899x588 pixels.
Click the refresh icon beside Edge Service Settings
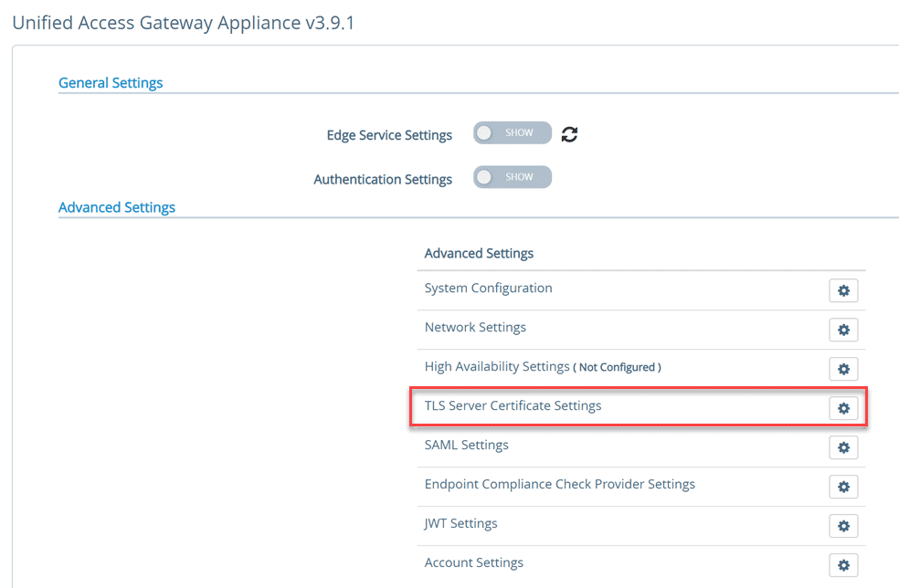[x=569, y=134]
